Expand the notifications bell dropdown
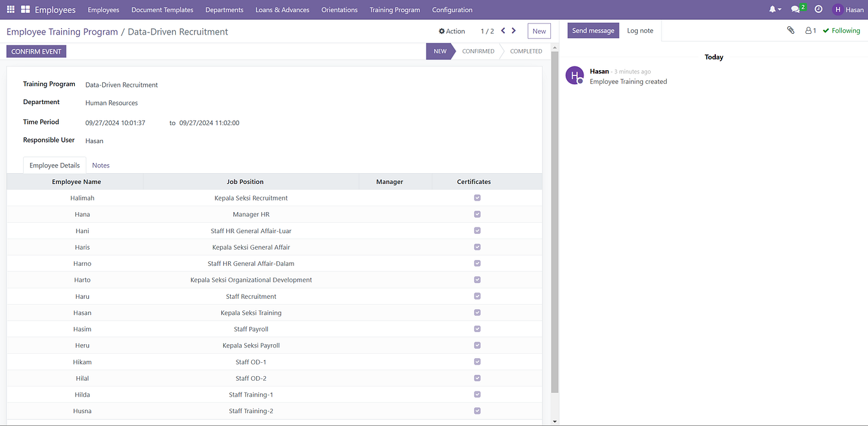Screen dimensions: 868x426 [x=773, y=9]
